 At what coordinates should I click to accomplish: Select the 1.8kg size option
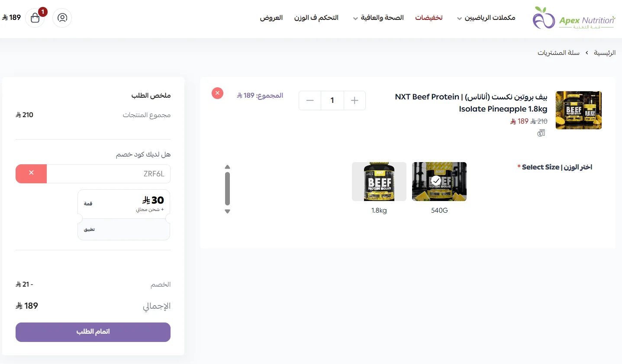coord(379,182)
